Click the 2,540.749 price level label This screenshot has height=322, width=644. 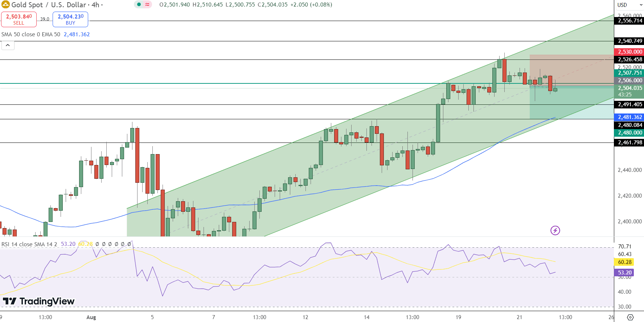(x=629, y=41)
